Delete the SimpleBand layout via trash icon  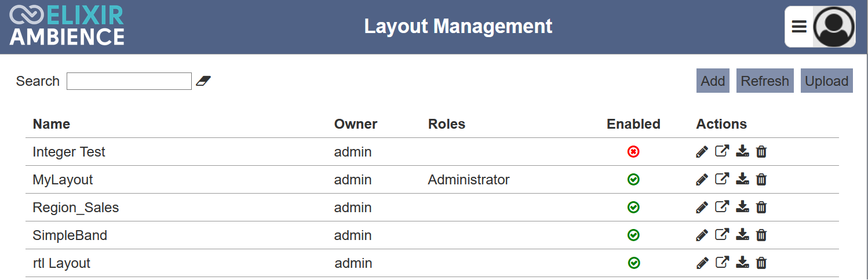(761, 235)
